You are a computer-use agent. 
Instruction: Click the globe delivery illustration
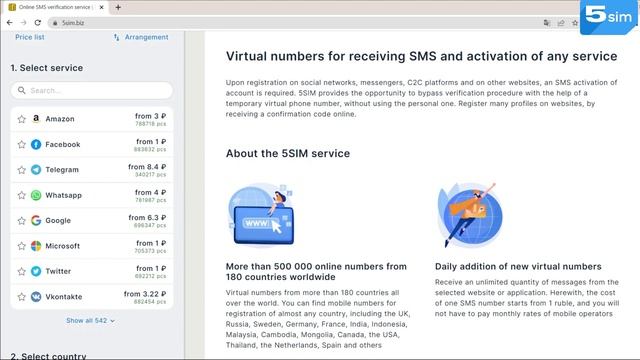tap(469, 215)
